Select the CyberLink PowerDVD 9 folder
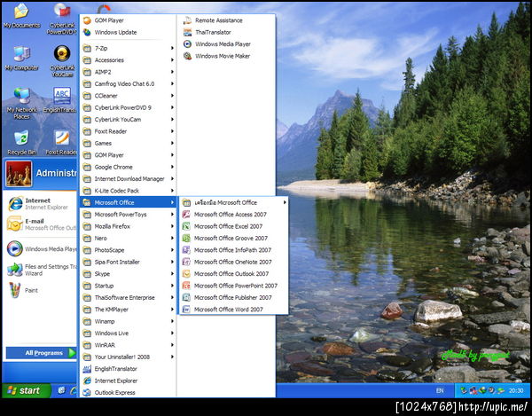The width and height of the screenshot is (532, 416). [129, 107]
